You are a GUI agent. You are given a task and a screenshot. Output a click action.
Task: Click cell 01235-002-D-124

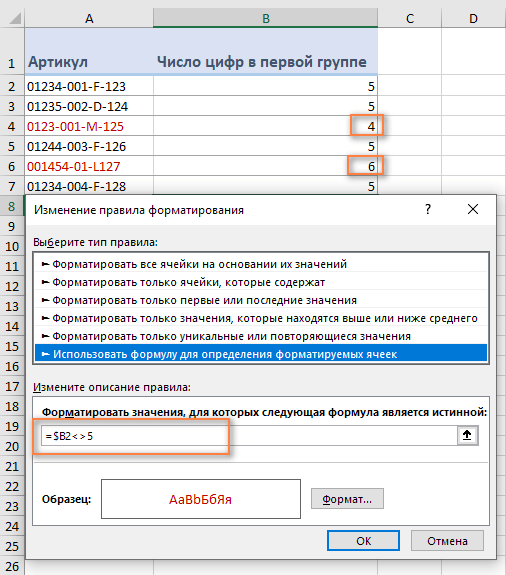click(x=89, y=106)
